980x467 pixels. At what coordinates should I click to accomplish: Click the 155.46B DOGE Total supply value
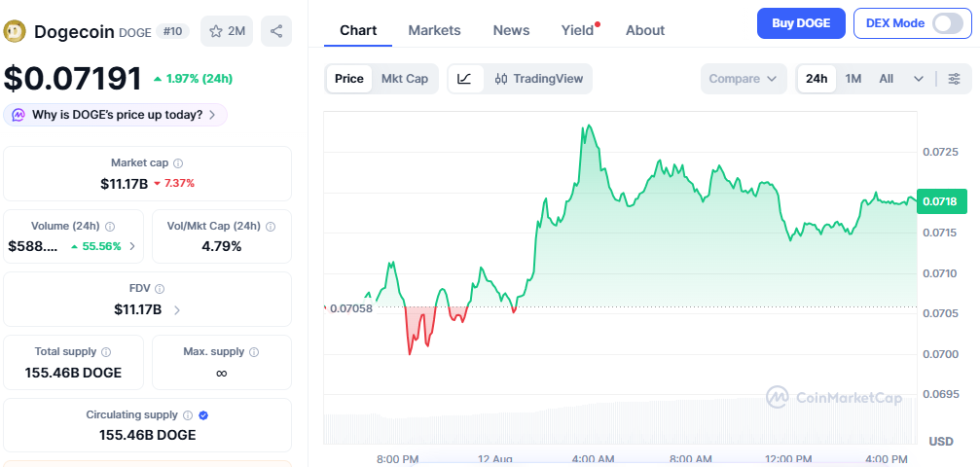pyautogui.click(x=73, y=374)
